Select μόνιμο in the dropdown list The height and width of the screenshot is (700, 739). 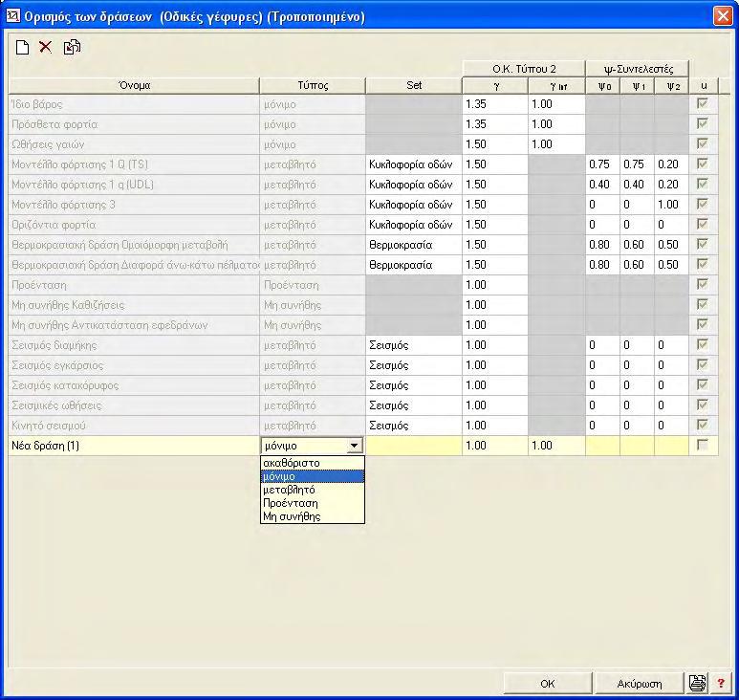click(x=313, y=476)
